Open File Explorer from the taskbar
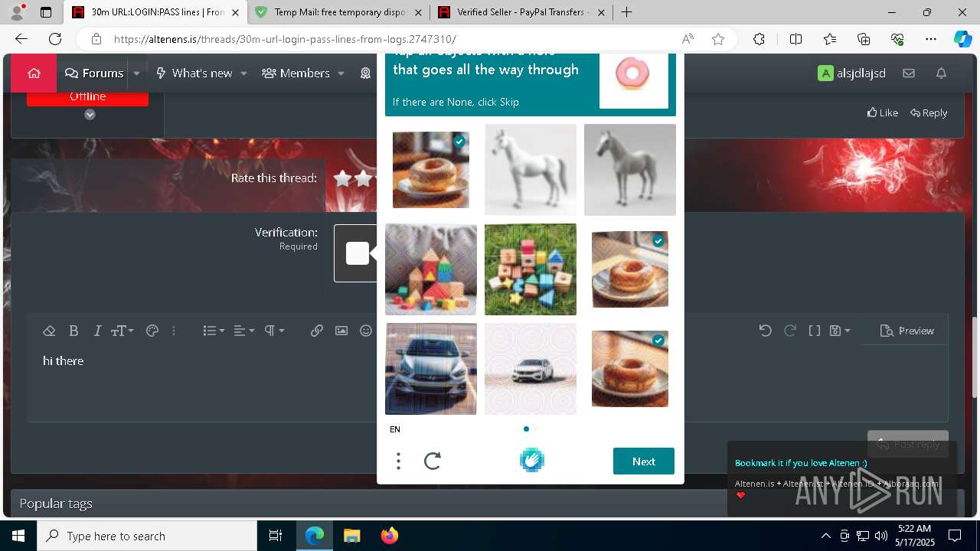Viewport: 980px width, 551px height. (x=351, y=536)
